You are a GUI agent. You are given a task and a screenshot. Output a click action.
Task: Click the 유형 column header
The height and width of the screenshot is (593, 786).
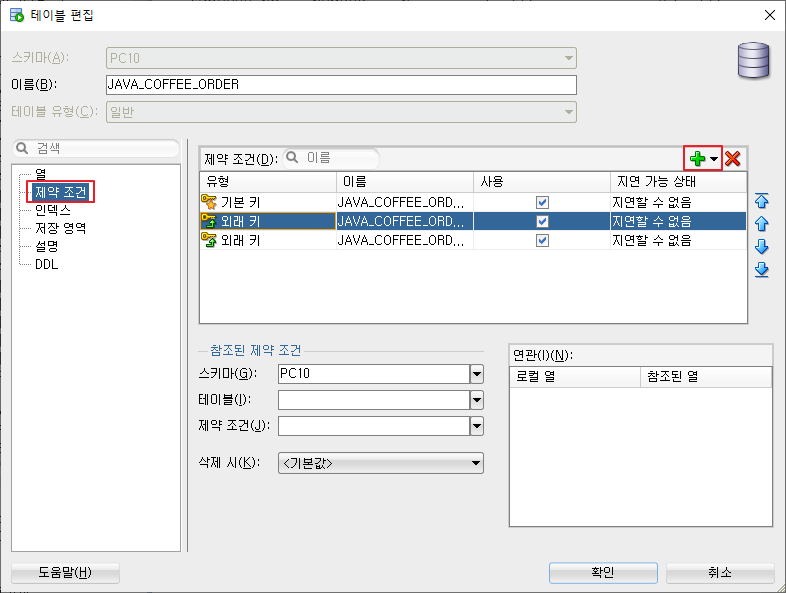[x=268, y=181]
